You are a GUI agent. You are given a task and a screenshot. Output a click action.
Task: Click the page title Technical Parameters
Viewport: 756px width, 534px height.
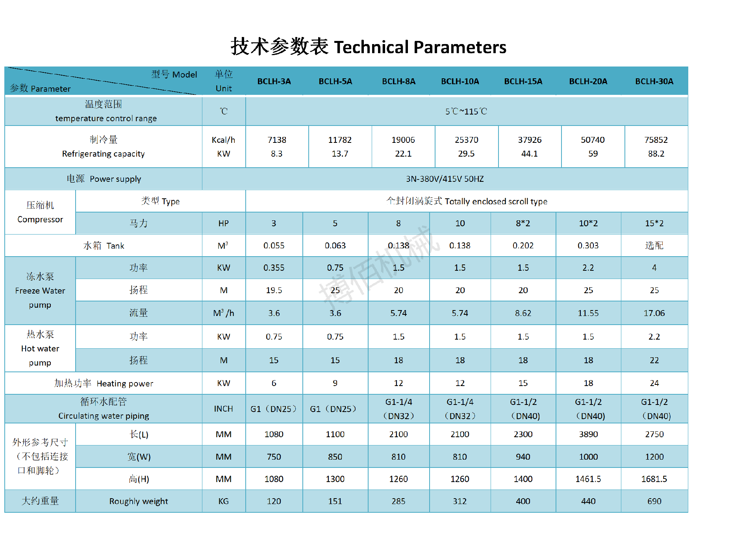click(x=368, y=47)
